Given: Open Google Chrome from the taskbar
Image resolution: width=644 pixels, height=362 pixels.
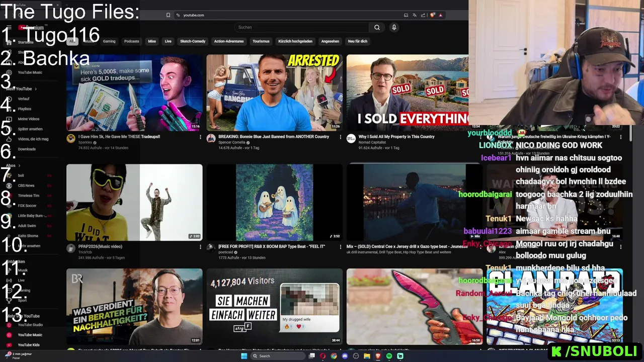Looking at the screenshot, I should (334, 356).
